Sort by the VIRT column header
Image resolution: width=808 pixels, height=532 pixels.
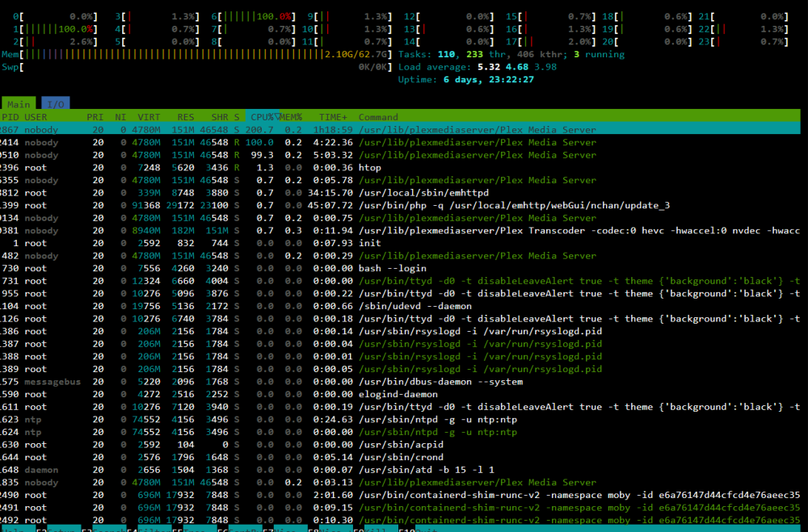click(149, 117)
